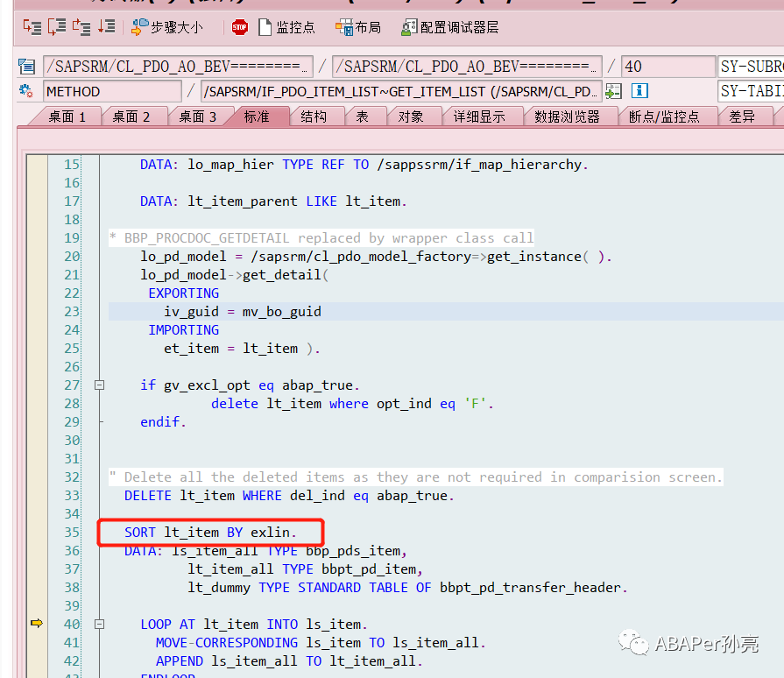
Task: Click the variable lo_map_hier on line 15
Action: point(230,165)
